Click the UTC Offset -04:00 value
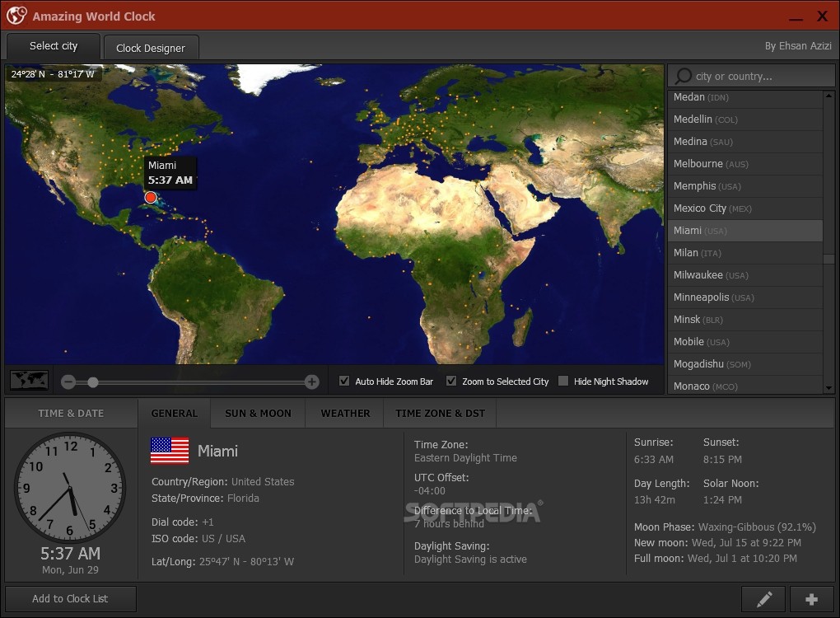The width and height of the screenshot is (840, 618). 430,491
